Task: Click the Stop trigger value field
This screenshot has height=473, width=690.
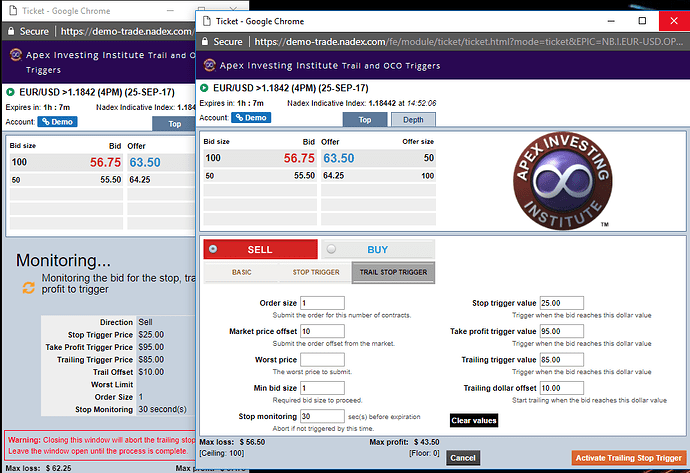Action: [x=562, y=303]
